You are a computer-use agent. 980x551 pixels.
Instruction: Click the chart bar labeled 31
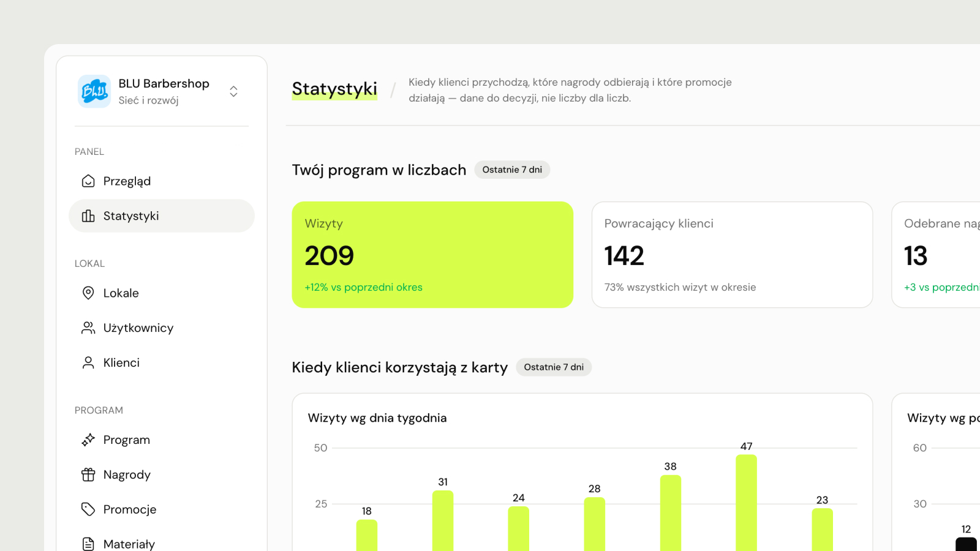click(443, 520)
